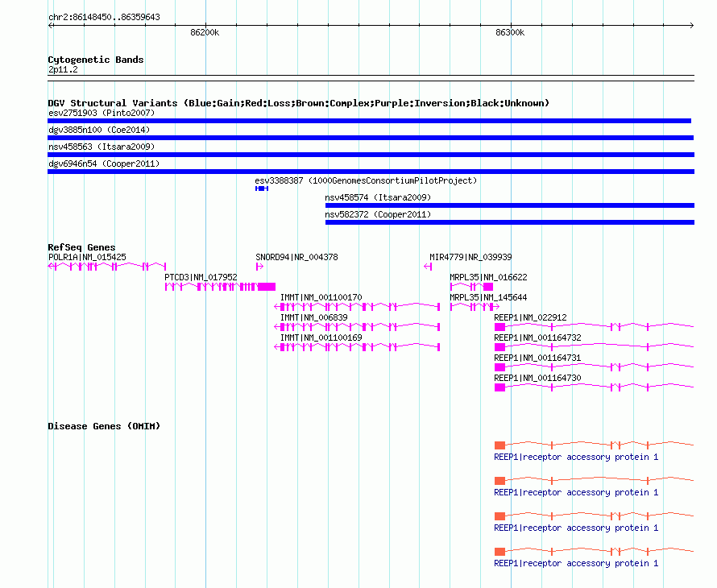Image resolution: width=717 pixels, height=588 pixels.
Task: Click the IMMT|NM_001100169 label
Action: (x=321, y=337)
